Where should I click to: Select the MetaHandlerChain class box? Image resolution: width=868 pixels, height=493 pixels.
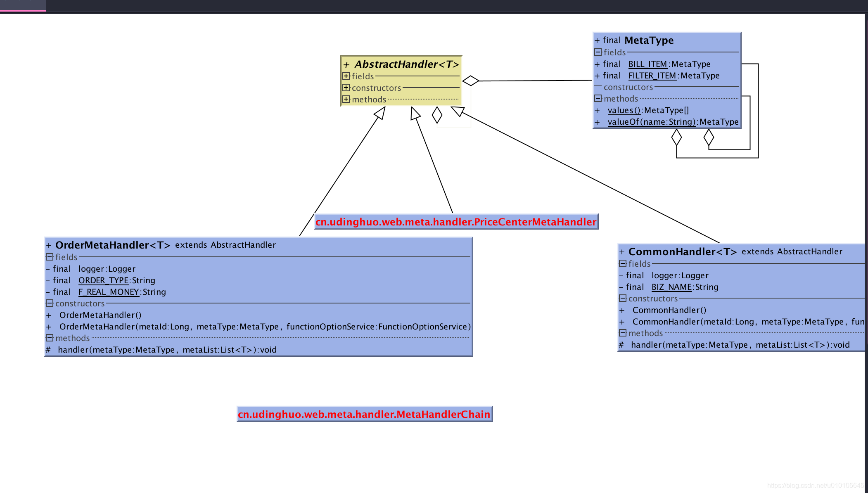click(364, 414)
